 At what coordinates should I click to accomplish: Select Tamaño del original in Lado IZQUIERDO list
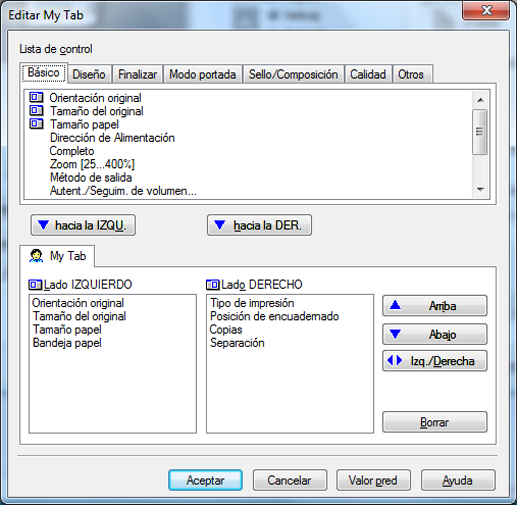click(79, 316)
